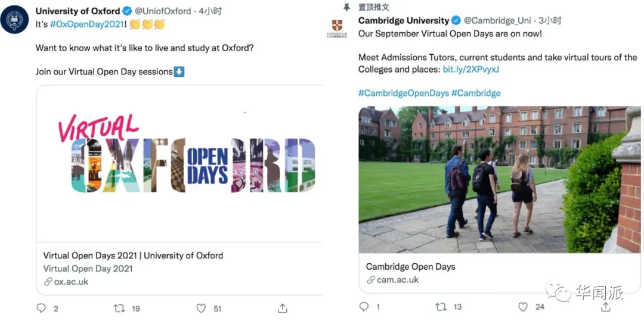This screenshot has width=644, height=321.
Task: Click the #OxOpenDay2021 hashtag
Action: (x=88, y=24)
